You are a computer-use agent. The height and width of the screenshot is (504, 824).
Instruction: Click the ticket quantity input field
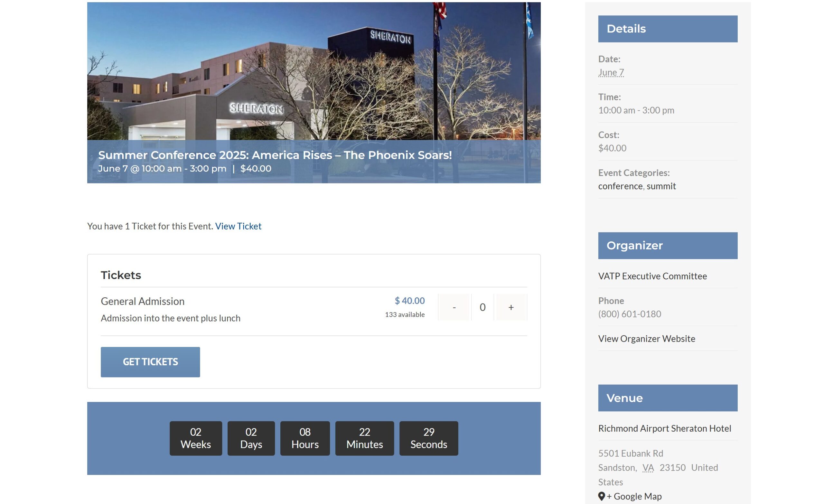click(482, 307)
